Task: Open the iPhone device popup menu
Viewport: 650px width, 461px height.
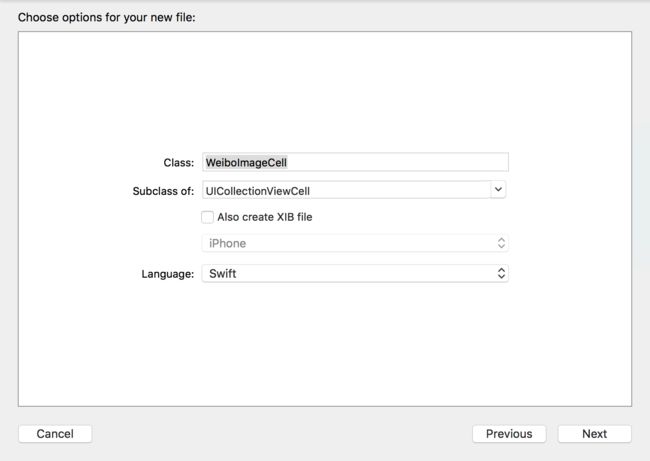Action: click(355, 243)
